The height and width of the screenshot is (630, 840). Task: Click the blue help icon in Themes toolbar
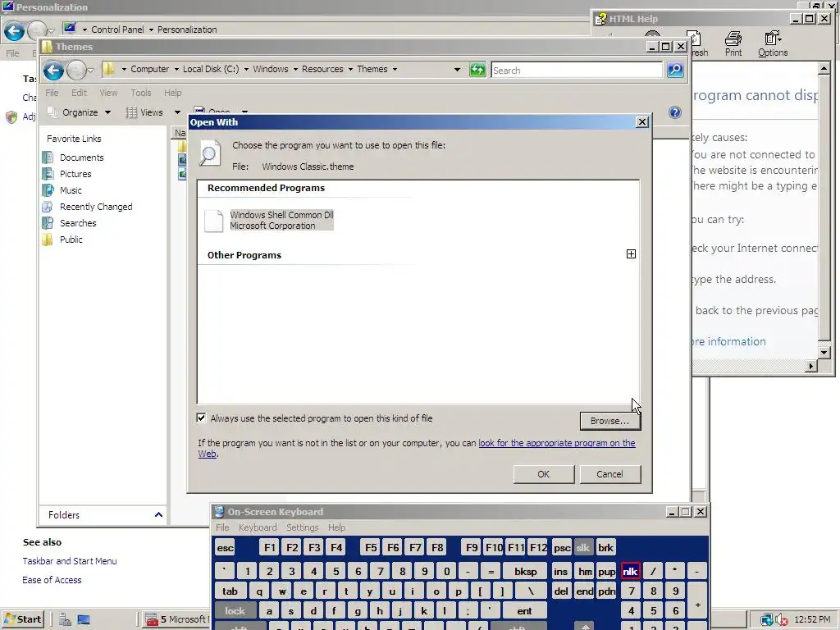tap(675, 112)
